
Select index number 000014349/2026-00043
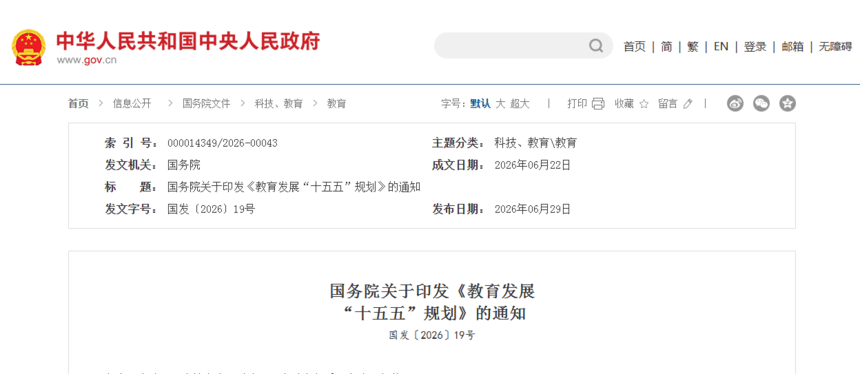point(222,143)
